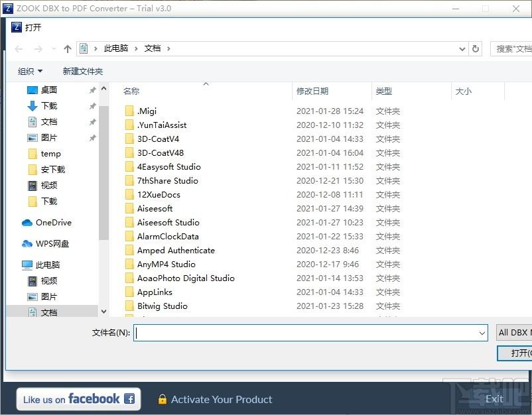The image size is (532, 415).
Task: Select 此电脑 in the sidebar
Action: point(40,265)
